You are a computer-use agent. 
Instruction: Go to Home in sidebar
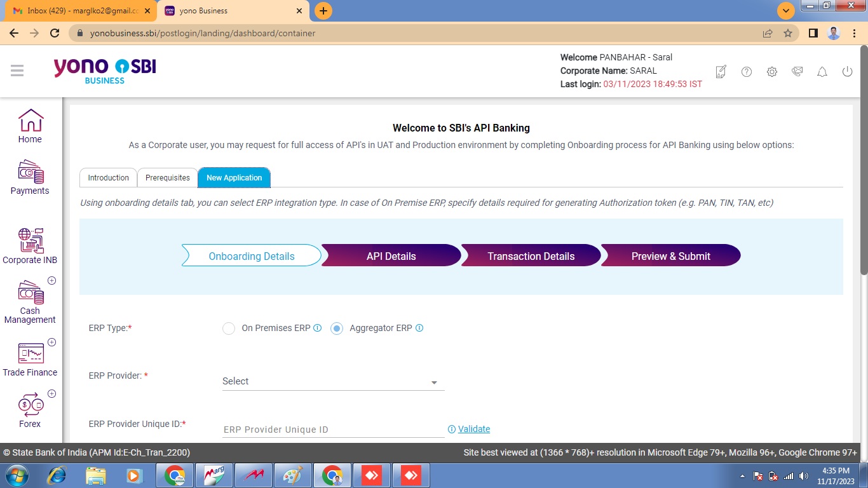[30, 126]
